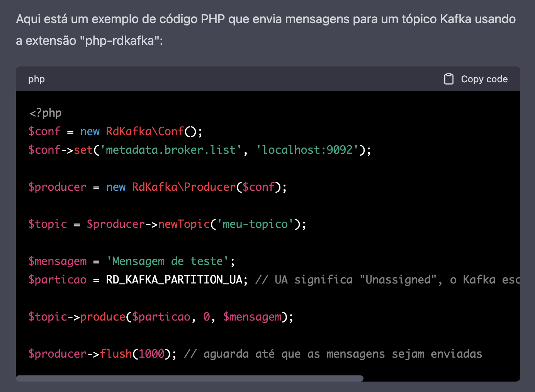535x392 pixels.
Task: Click the $conf argument inside Producer()
Action: (258, 187)
